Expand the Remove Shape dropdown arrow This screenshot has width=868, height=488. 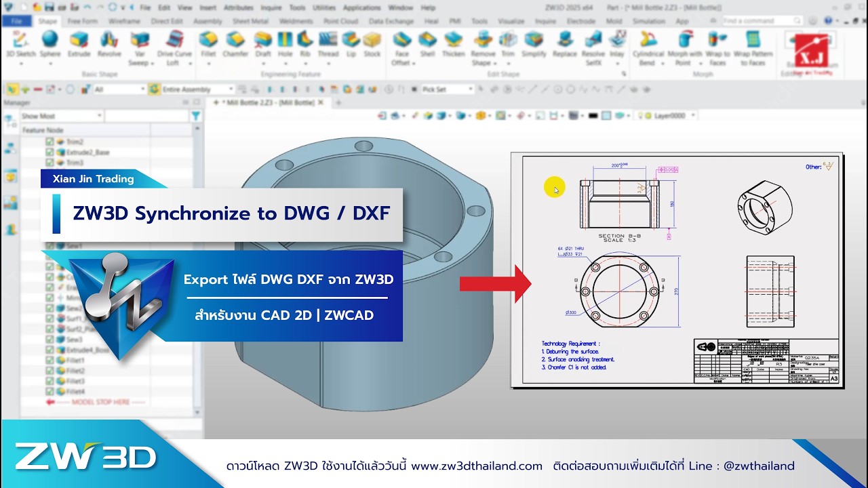(495, 63)
